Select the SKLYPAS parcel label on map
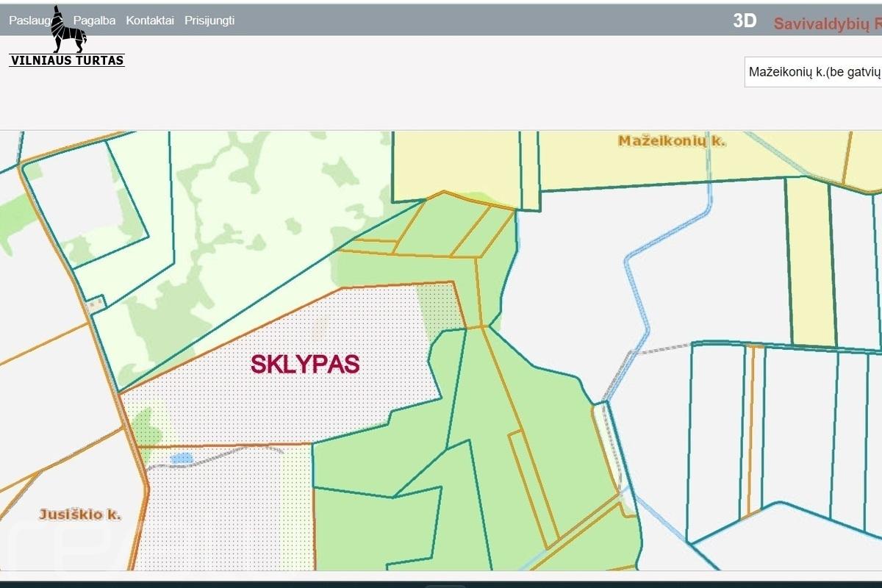The height and width of the screenshot is (588, 882). [x=305, y=365]
